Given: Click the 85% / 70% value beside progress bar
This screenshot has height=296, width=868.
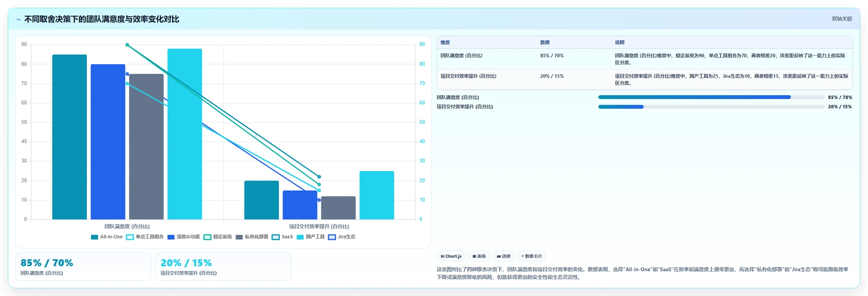Looking at the screenshot, I should tap(840, 98).
